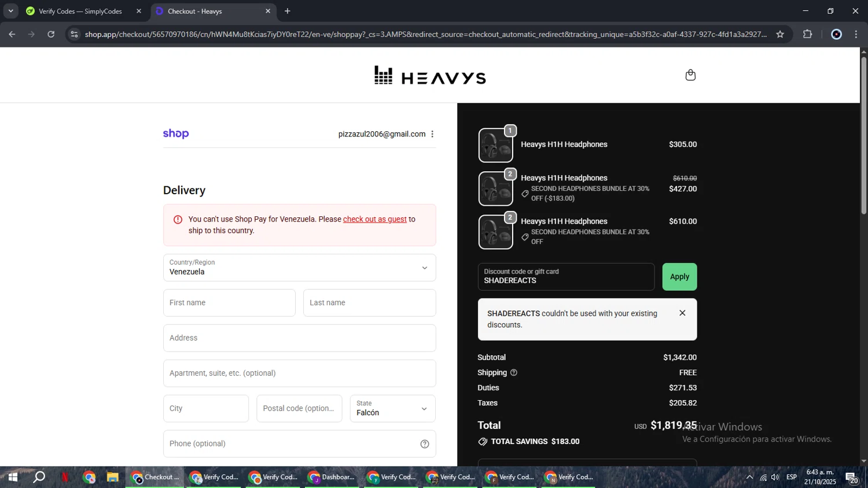Click the Apartment, suite, etc. field
Screen dimensions: 868x488
(x=299, y=374)
